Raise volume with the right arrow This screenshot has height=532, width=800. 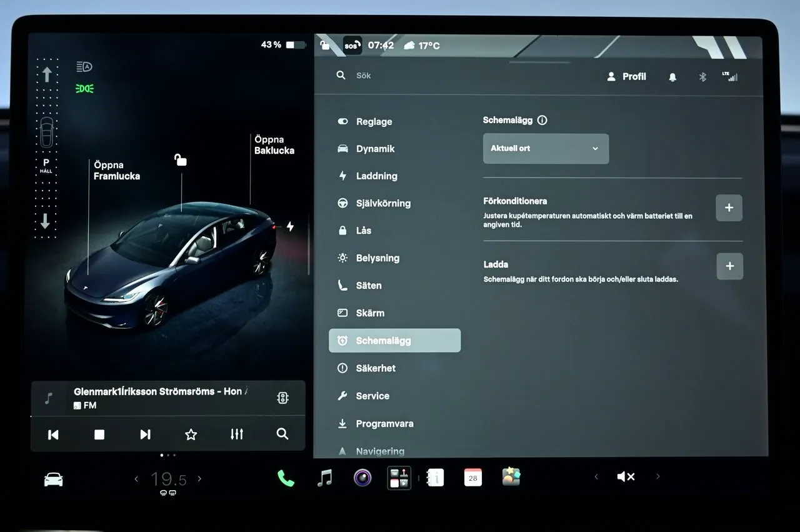[657, 476]
